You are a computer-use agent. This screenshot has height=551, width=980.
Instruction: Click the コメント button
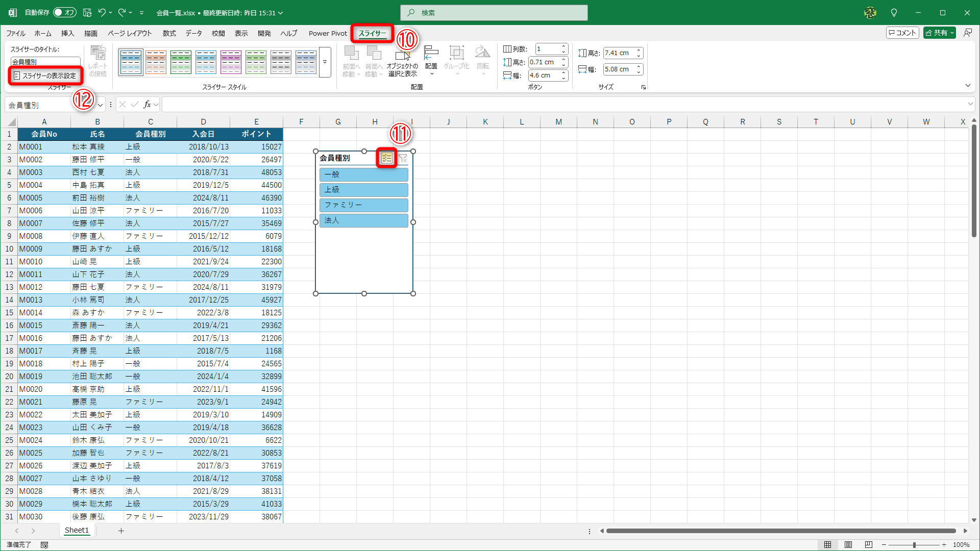point(902,33)
